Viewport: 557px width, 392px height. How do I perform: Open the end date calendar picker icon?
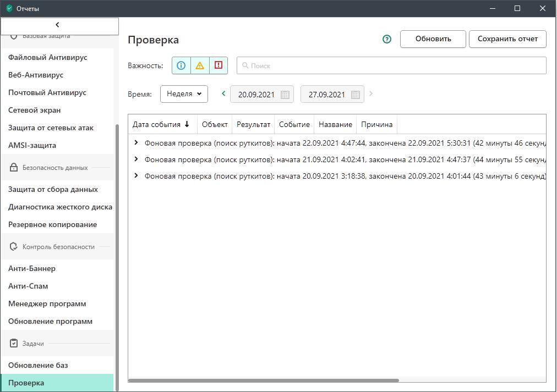355,95
